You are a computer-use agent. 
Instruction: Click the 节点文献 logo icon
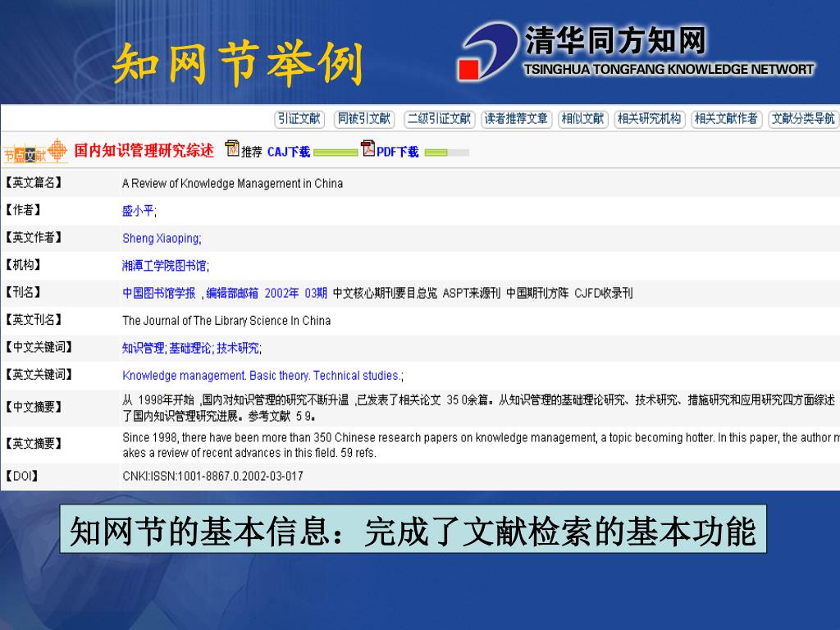pyautogui.click(x=35, y=152)
